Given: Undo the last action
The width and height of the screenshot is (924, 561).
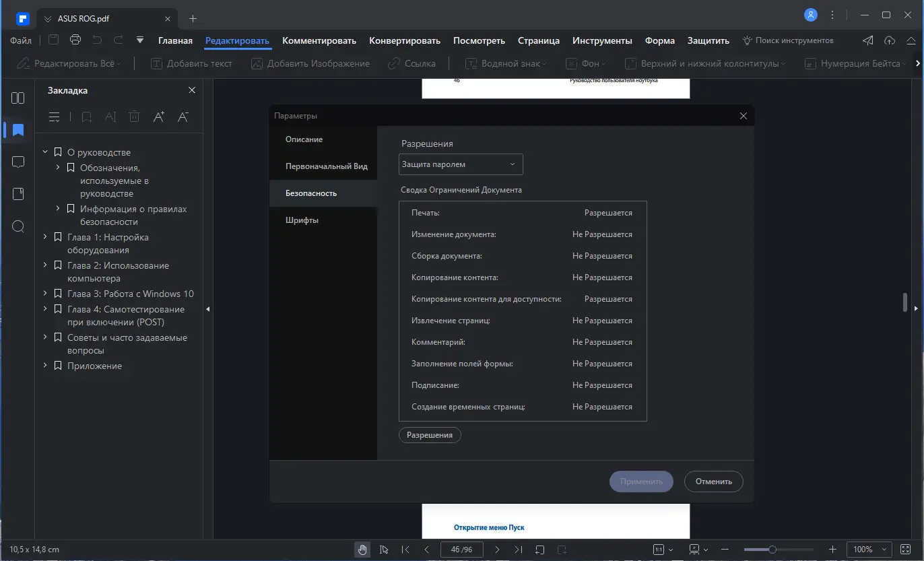Looking at the screenshot, I should coord(97,40).
